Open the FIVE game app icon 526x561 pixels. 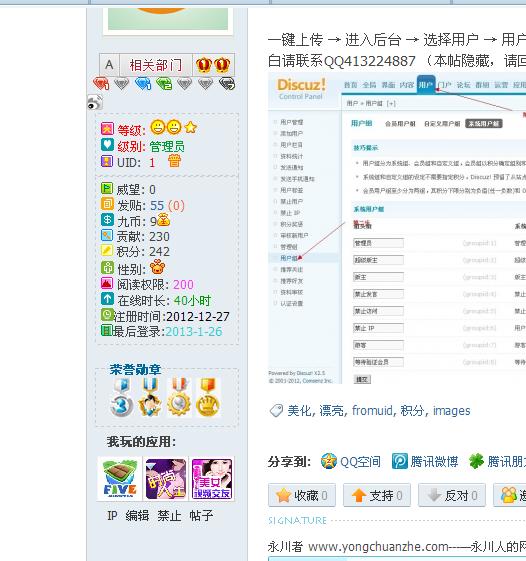pos(120,479)
